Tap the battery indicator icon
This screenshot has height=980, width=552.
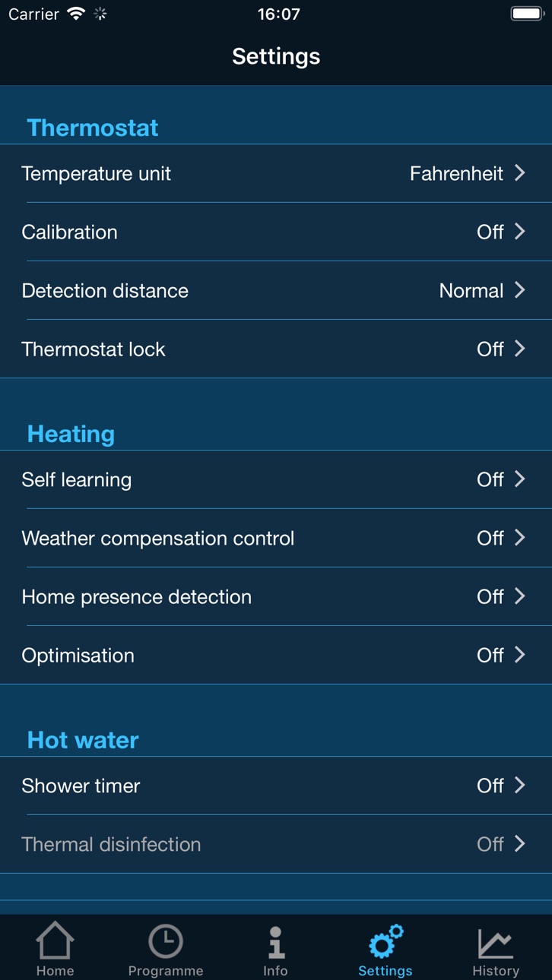527,14
